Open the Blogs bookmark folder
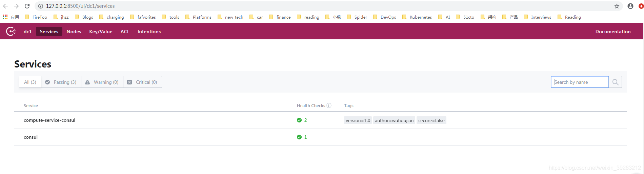Viewport: 644px width, 174px height. tap(84, 17)
